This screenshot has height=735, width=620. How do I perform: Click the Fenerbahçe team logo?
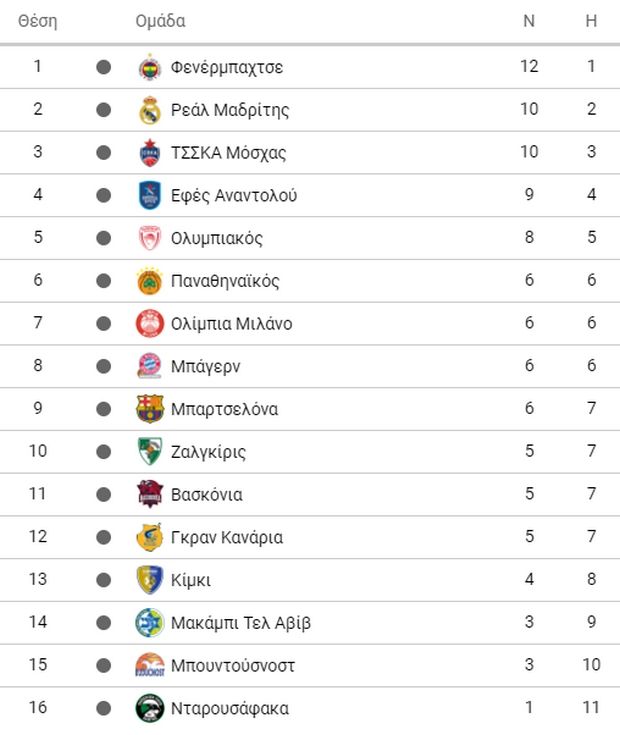point(149,67)
